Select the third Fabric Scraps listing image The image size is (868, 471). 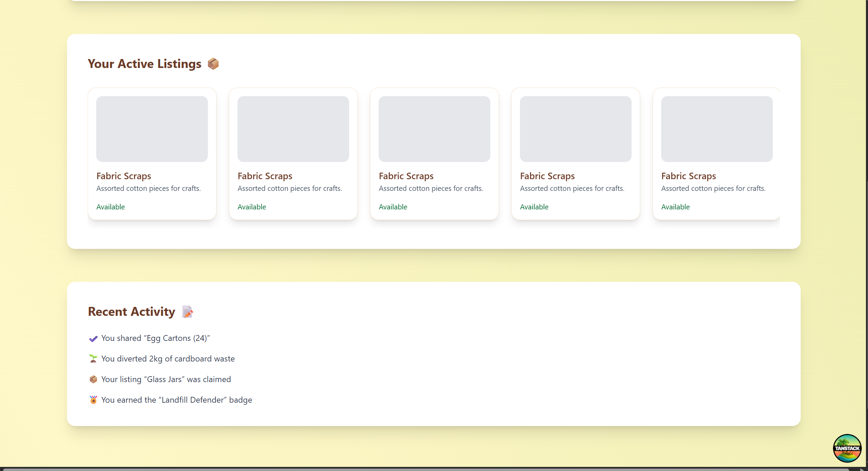[x=434, y=129]
